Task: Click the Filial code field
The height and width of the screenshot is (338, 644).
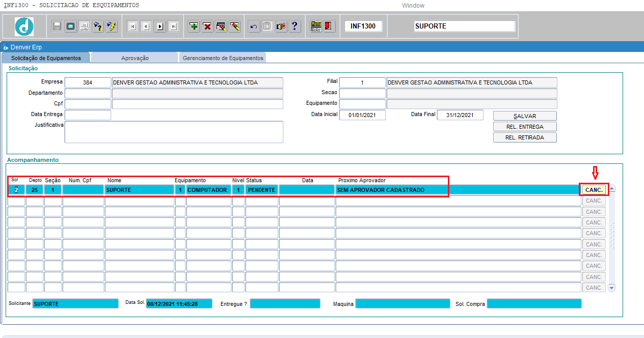Action: pyautogui.click(x=362, y=82)
